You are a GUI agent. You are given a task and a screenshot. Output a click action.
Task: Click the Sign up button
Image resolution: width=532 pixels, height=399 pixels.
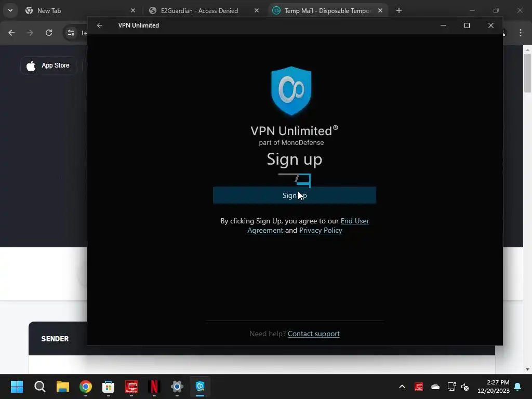(x=294, y=195)
